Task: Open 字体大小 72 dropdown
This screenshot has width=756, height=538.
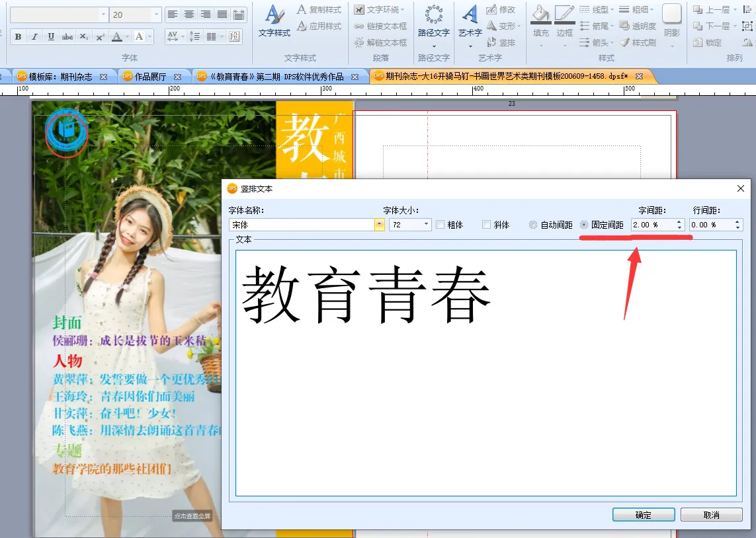Action: coord(426,225)
